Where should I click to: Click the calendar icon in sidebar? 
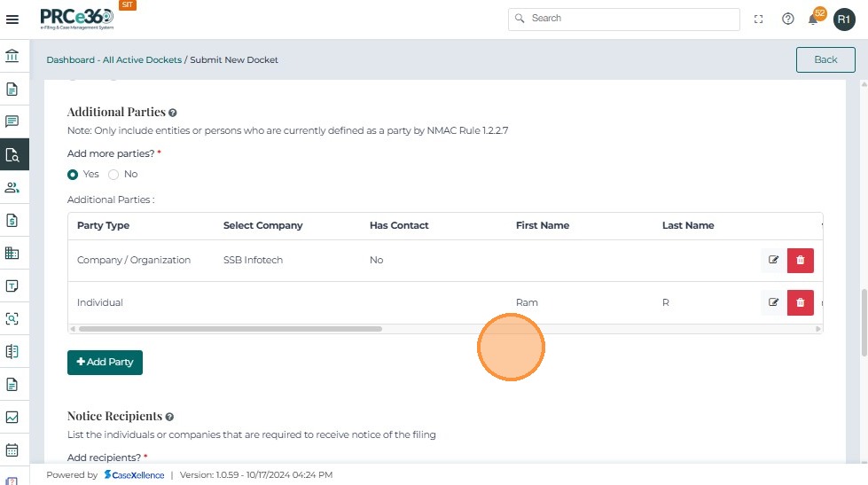[x=12, y=450]
